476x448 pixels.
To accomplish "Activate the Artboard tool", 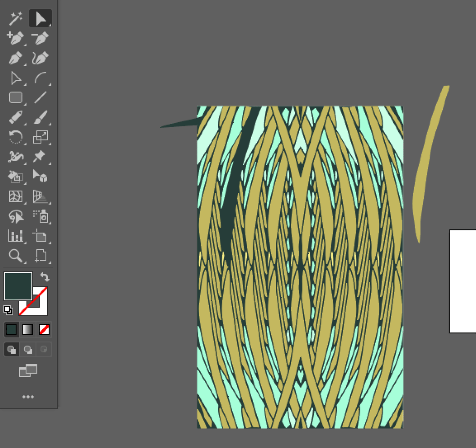I will (40, 236).
